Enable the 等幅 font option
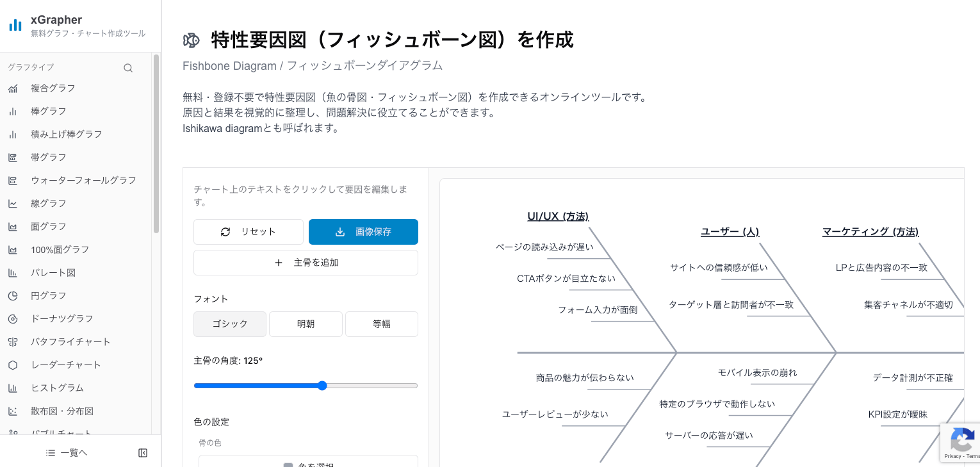980x467 pixels. point(381,324)
